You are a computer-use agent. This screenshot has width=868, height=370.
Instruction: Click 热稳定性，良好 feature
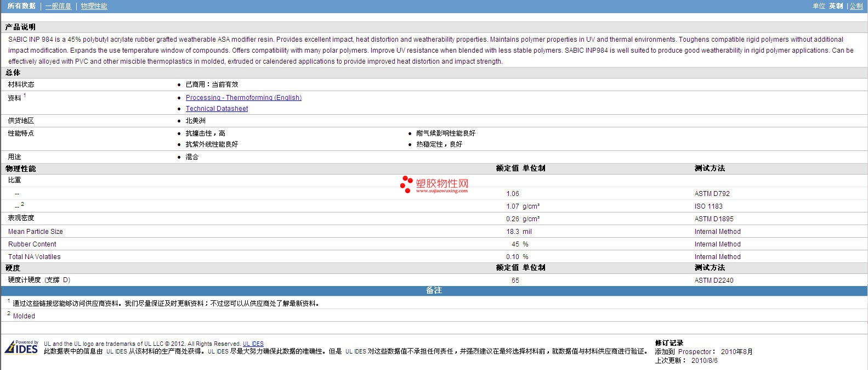tap(439, 144)
